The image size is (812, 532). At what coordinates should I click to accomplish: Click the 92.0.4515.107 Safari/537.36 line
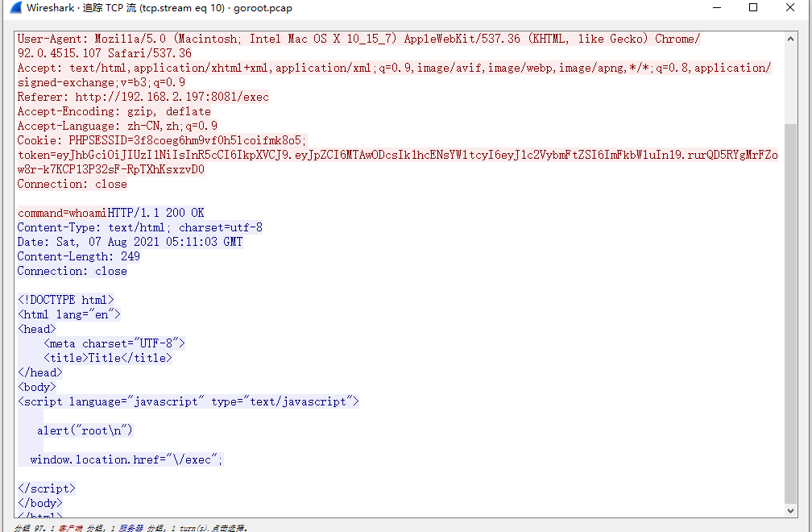coord(105,53)
